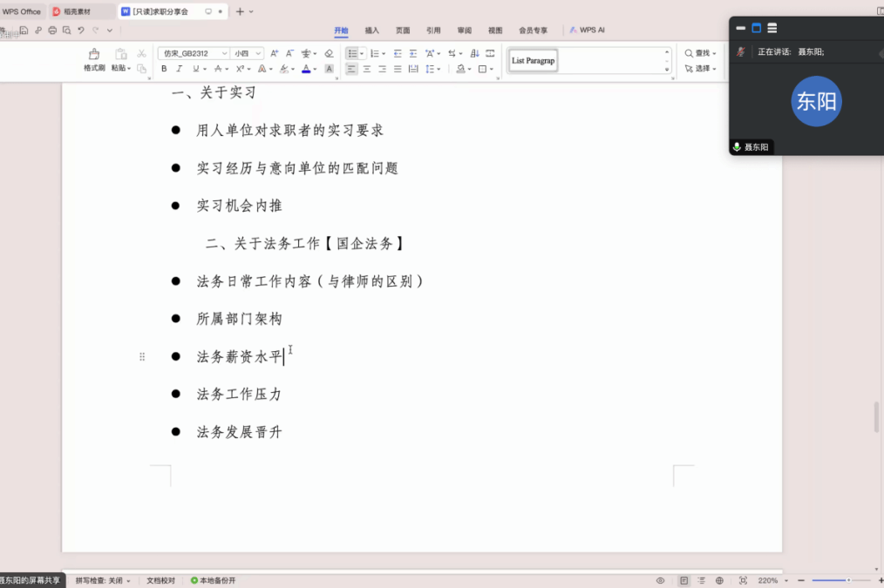The image size is (884, 588).
Task: Click the zoom slider in the status bar
Action: (x=840, y=580)
